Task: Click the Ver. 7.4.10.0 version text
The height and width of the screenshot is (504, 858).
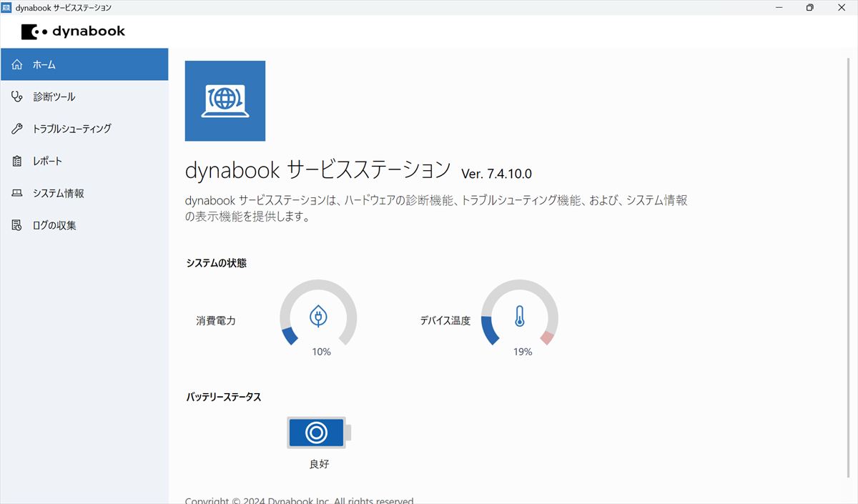Action: pos(496,174)
